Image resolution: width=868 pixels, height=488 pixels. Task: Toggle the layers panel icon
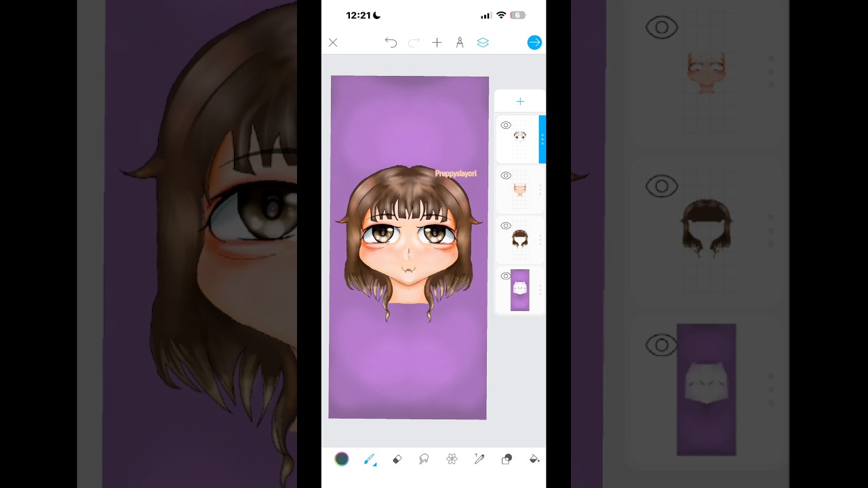(483, 43)
